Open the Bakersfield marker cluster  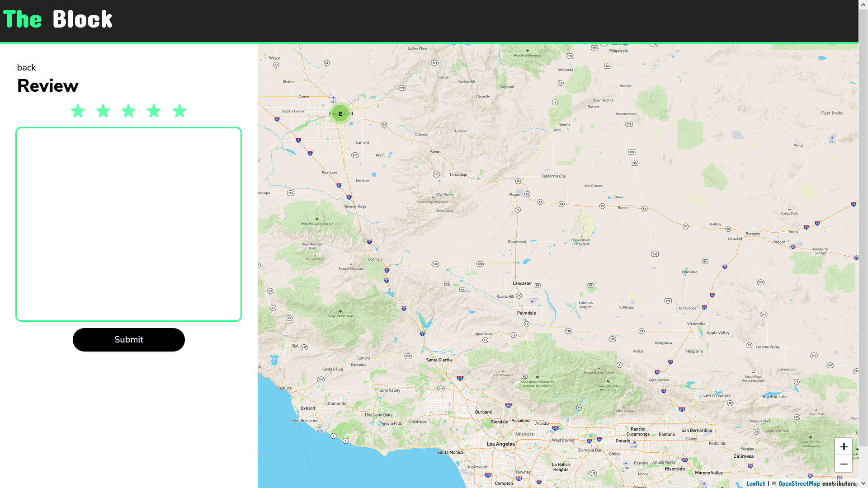(x=340, y=114)
